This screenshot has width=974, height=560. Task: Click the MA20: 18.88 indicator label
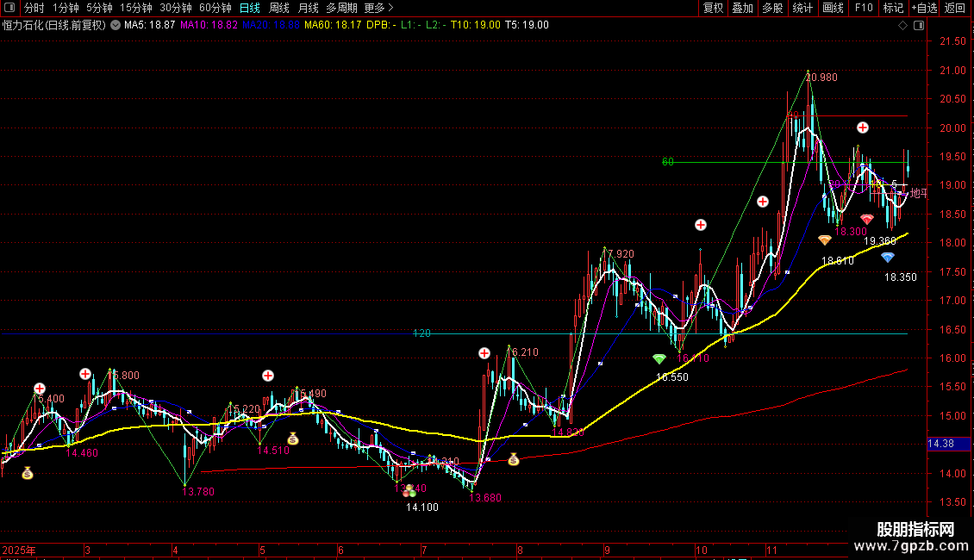click(271, 25)
